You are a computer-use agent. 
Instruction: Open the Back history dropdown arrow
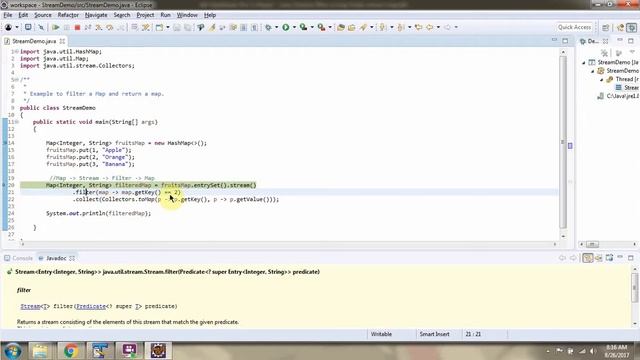click(438, 27)
